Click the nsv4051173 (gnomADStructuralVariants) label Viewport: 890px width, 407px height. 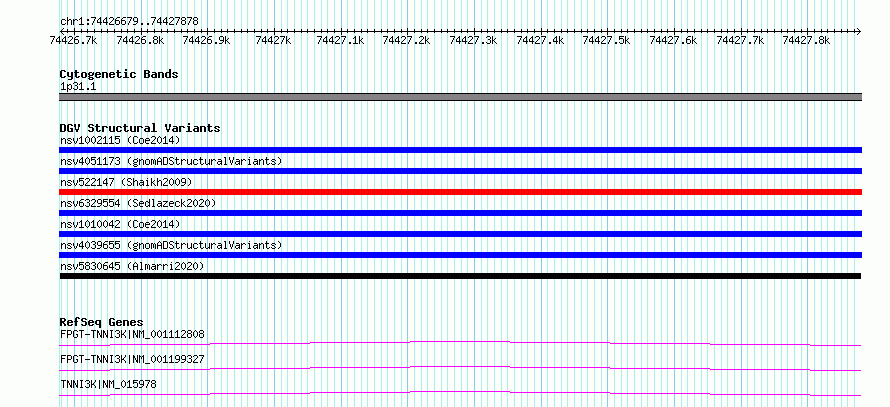[171, 161]
